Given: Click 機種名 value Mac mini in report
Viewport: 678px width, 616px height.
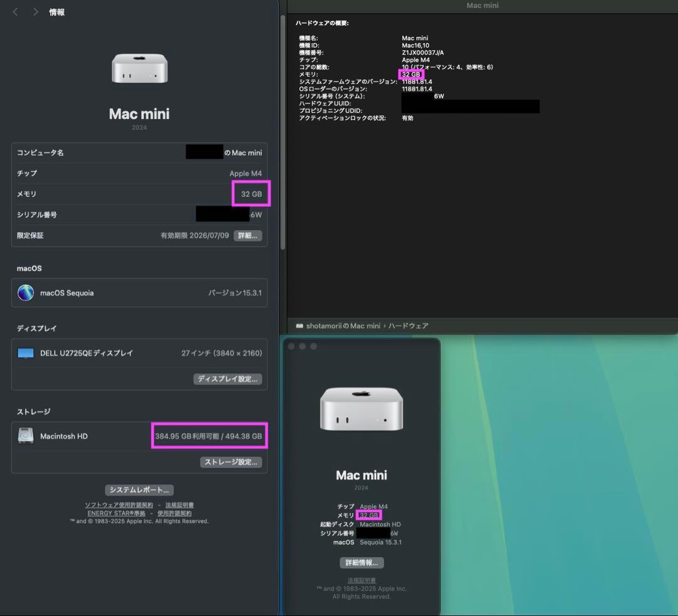Looking at the screenshot, I should (415, 38).
